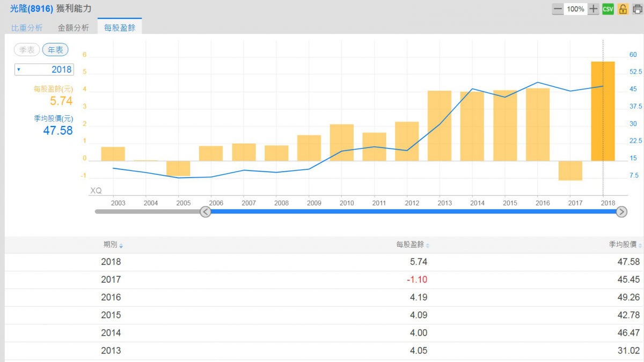644x362 pixels.
Task: Click the red -1.10 EPS value
Action: click(x=417, y=279)
